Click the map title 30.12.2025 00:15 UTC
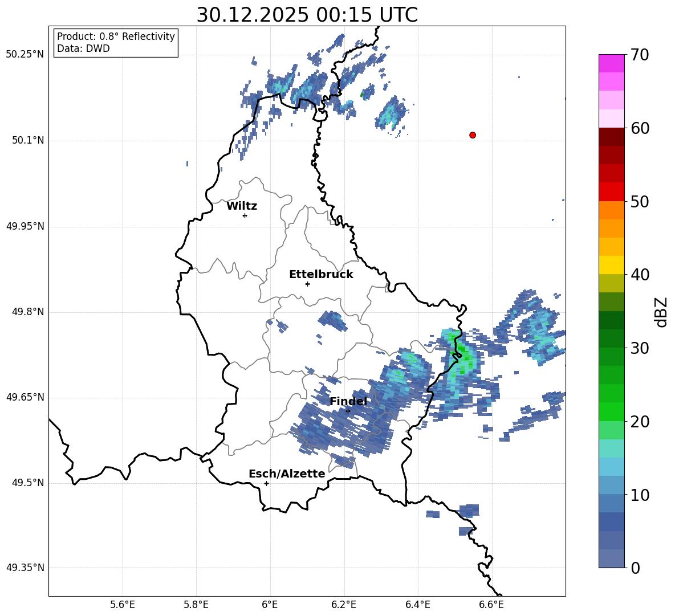 307,15
